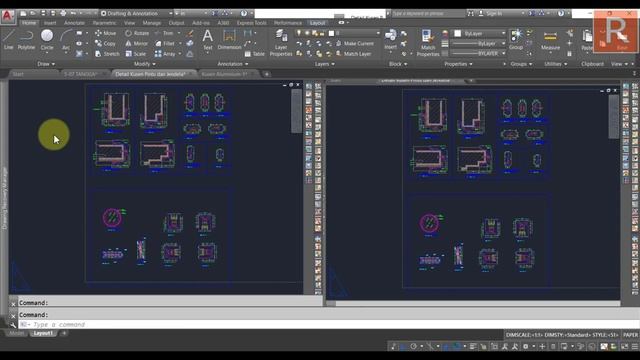The image size is (640, 360).
Task: Switch to the Insert ribbon tab
Action: [x=50, y=23]
